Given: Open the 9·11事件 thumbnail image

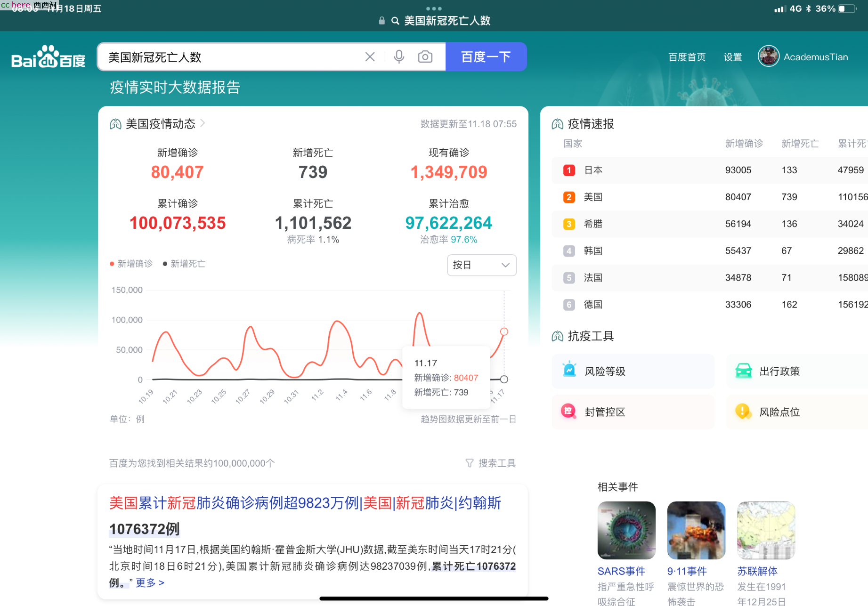Looking at the screenshot, I should coord(696,530).
